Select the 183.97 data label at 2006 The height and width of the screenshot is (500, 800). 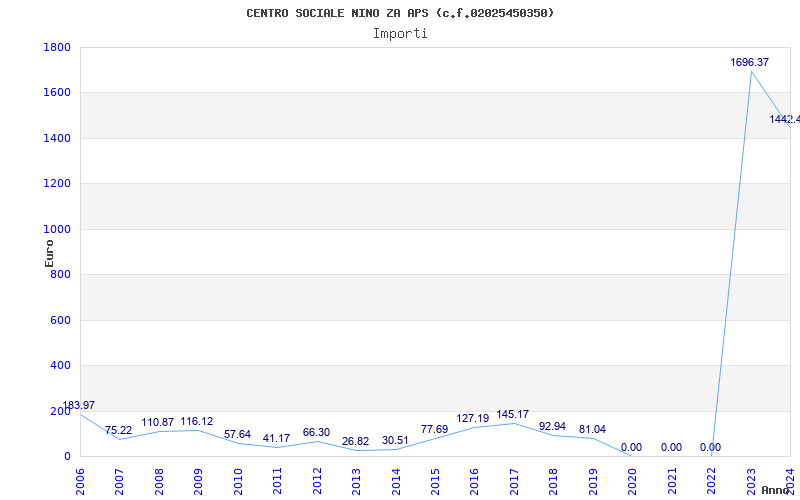click(79, 406)
